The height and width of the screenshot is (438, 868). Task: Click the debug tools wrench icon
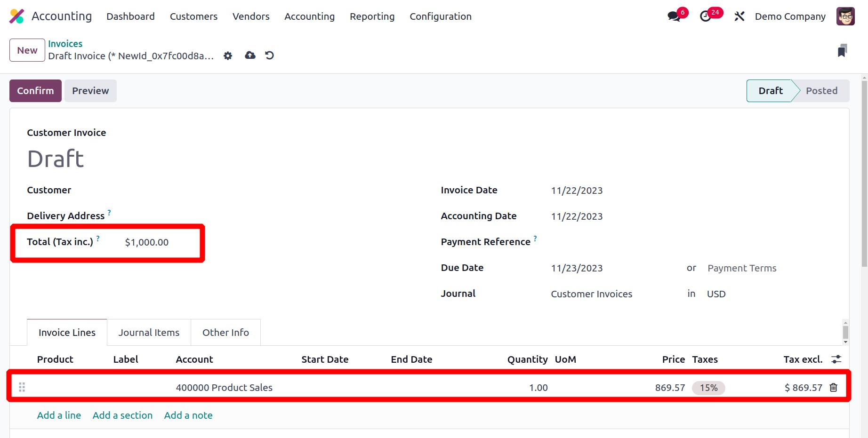pos(739,16)
